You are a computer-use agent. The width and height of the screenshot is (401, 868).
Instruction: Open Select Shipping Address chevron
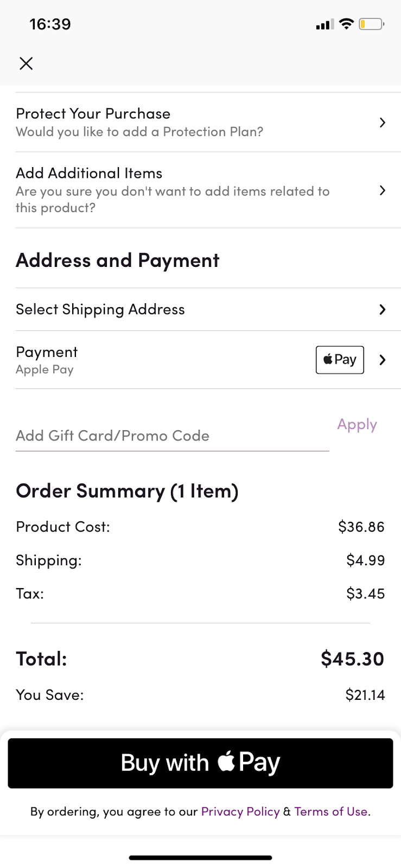(383, 309)
